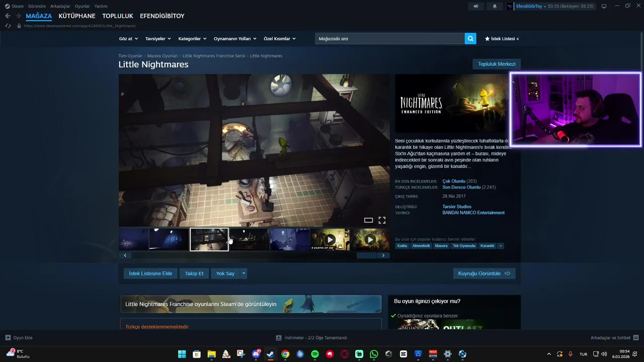Viewport: 644px width, 362px height.
Task: Open File Explorer from the taskbar
Action: click(211, 354)
